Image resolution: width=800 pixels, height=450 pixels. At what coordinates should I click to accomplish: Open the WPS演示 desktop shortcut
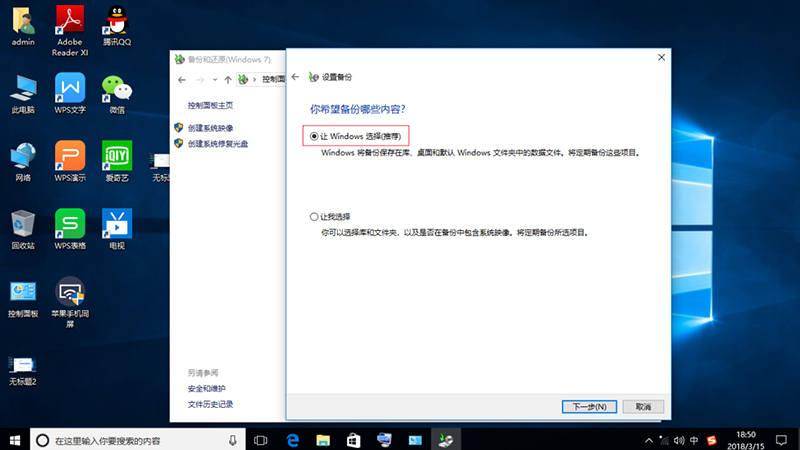pyautogui.click(x=70, y=161)
